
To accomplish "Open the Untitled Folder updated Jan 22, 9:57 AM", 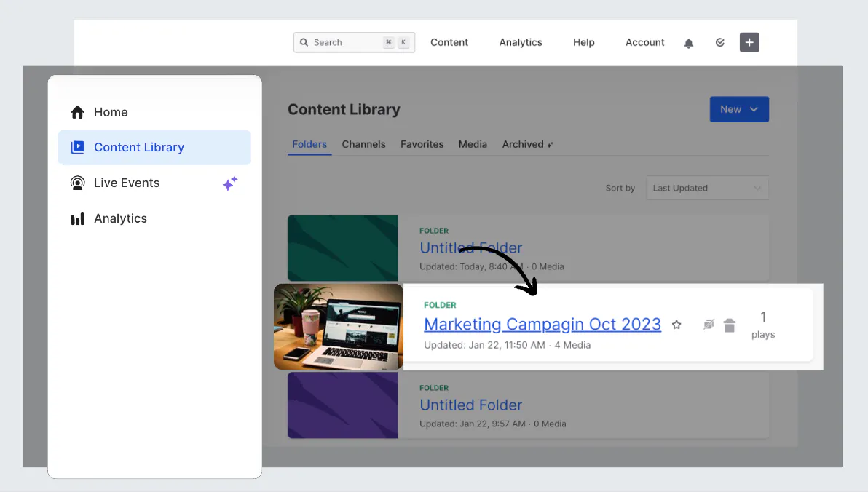I will pyautogui.click(x=470, y=405).
